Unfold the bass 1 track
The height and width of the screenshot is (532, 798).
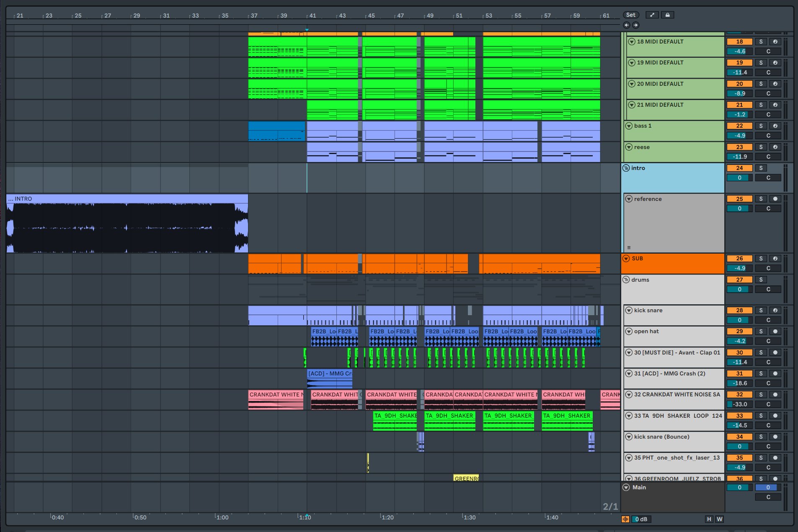[629, 126]
